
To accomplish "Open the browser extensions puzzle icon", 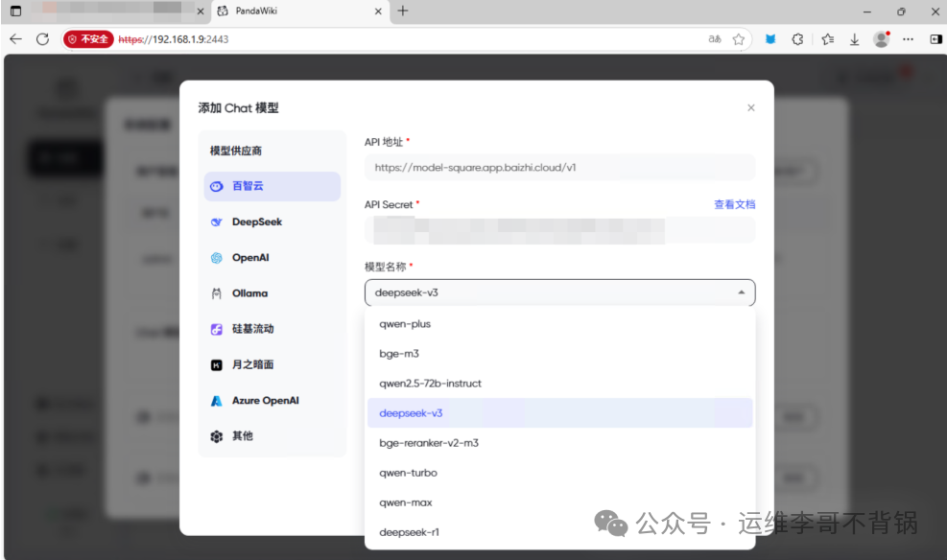I will [797, 39].
